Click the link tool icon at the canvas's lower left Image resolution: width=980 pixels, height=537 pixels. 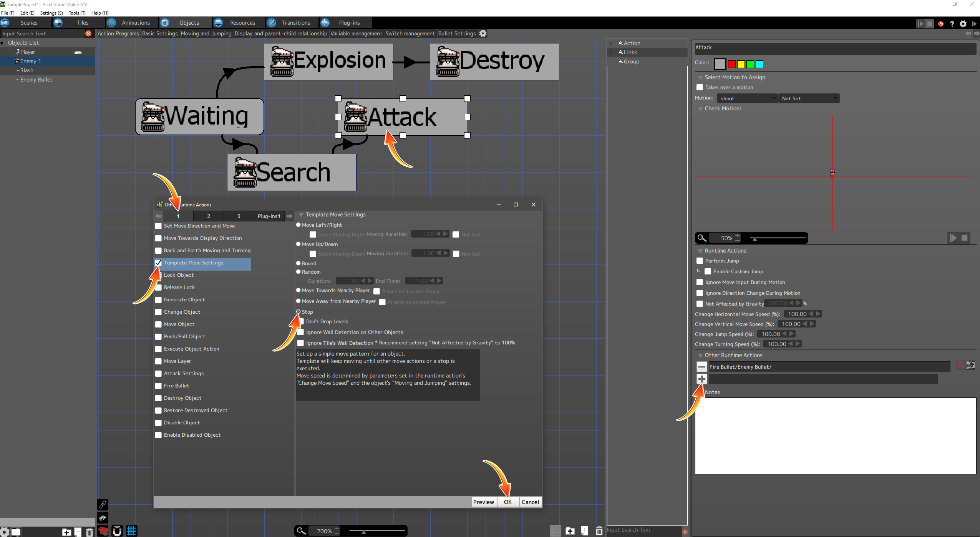(x=103, y=504)
